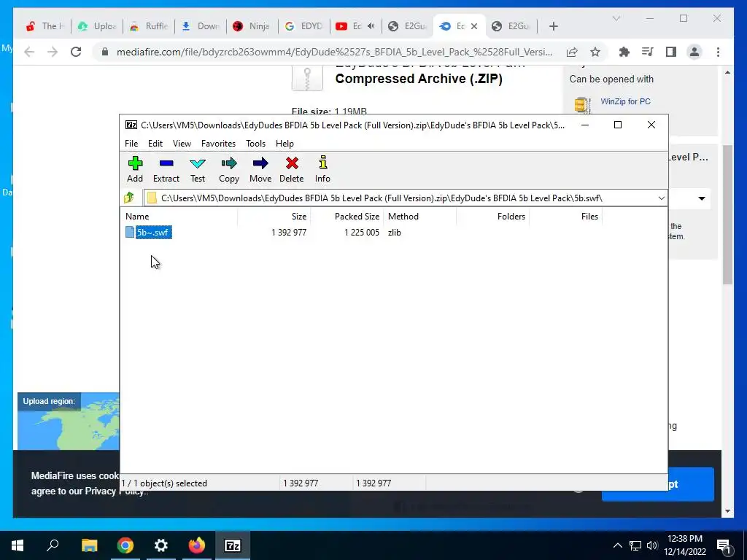The height and width of the screenshot is (560, 747).
Task: Open the View menu in 7-Zip
Action: (182, 144)
